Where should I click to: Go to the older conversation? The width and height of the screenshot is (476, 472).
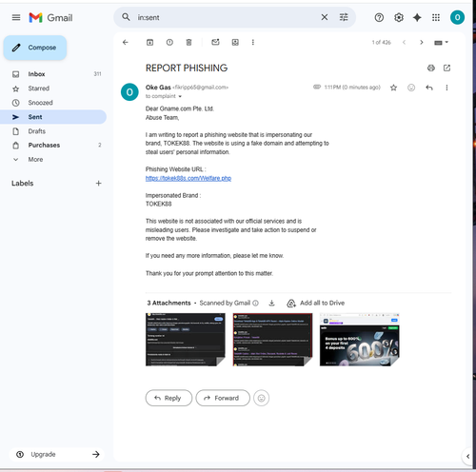[422, 42]
